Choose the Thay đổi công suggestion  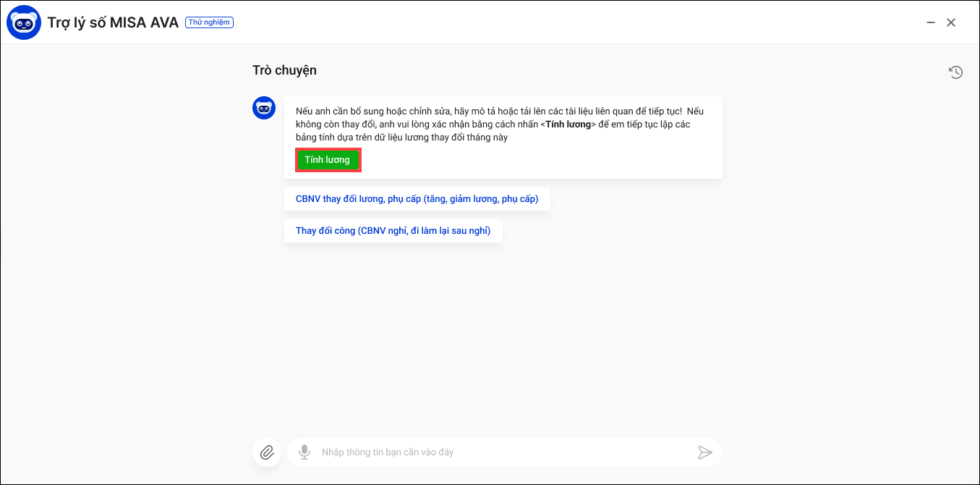point(393,231)
